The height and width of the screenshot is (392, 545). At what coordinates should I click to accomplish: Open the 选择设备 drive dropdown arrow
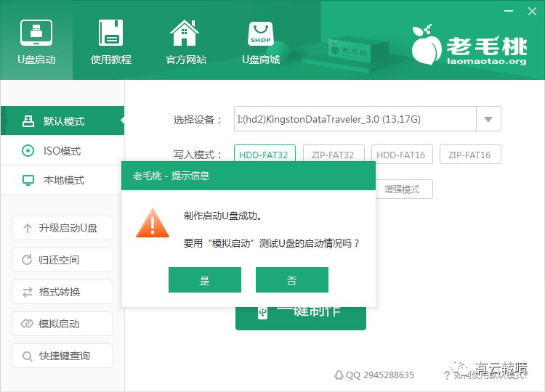[x=488, y=119]
